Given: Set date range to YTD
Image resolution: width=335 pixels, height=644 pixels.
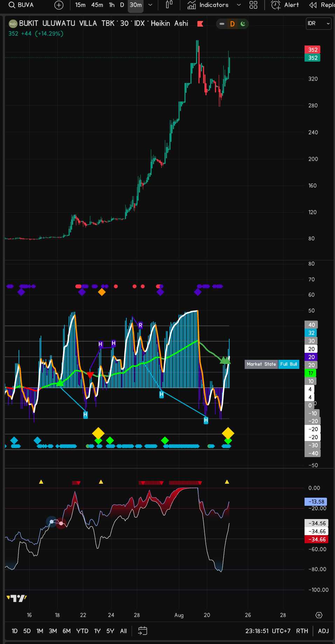Looking at the screenshot, I should [82, 631].
